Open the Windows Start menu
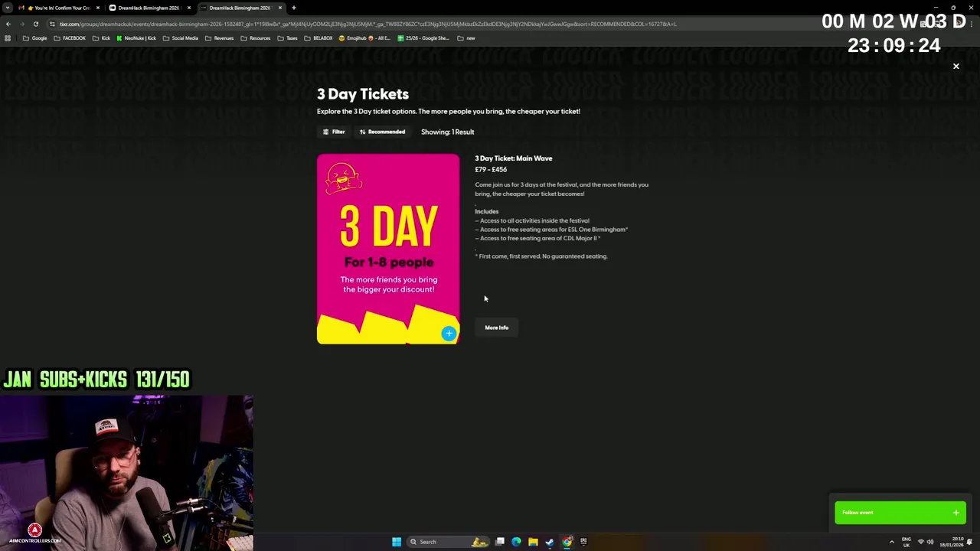The height and width of the screenshot is (551, 980). (x=397, y=542)
